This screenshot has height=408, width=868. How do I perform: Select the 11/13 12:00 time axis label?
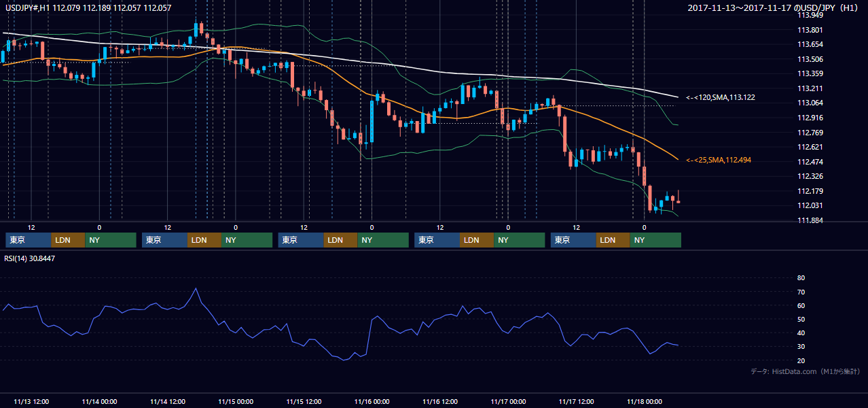pos(31,401)
